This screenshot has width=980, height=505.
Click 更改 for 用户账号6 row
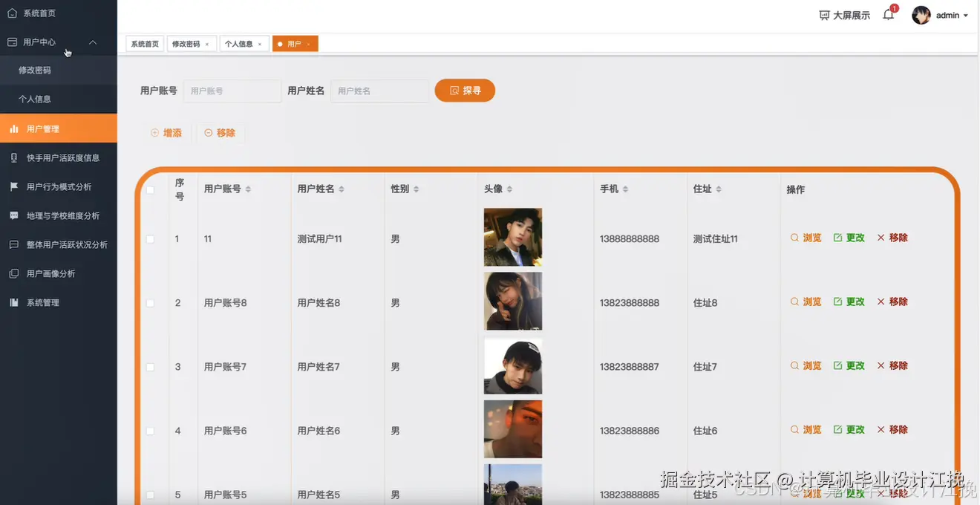click(849, 429)
